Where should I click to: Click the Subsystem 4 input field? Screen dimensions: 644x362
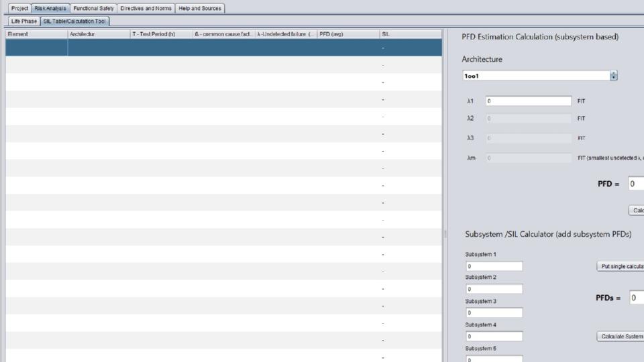(494, 336)
